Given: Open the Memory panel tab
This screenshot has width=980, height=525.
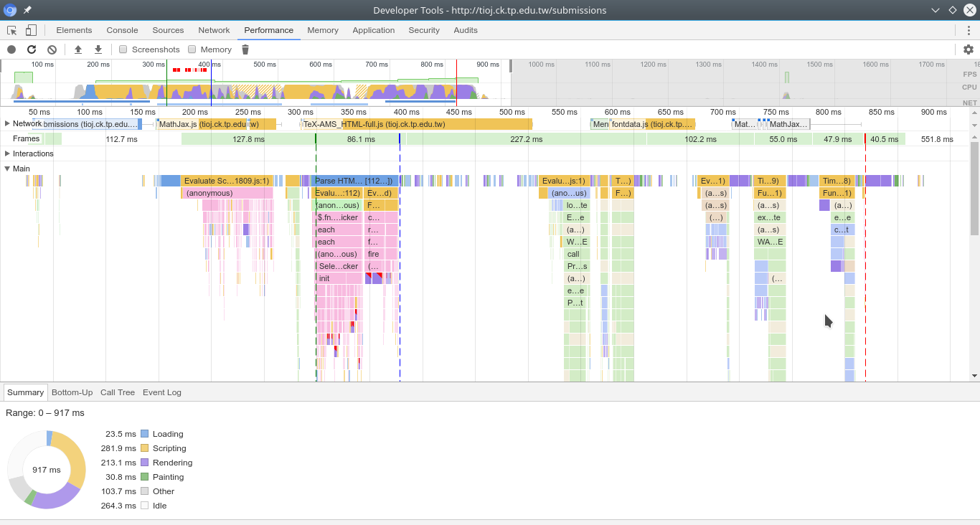Looking at the screenshot, I should coord(323,30).
